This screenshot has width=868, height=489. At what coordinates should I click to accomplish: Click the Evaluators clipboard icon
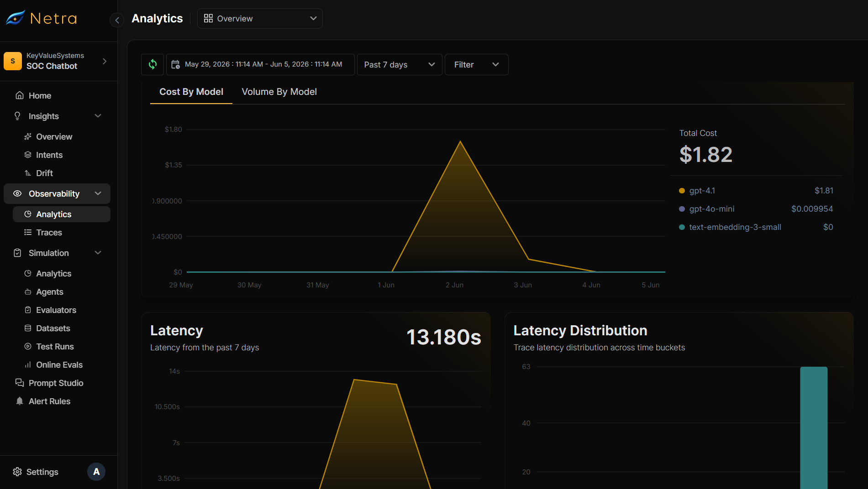(28, 310)
